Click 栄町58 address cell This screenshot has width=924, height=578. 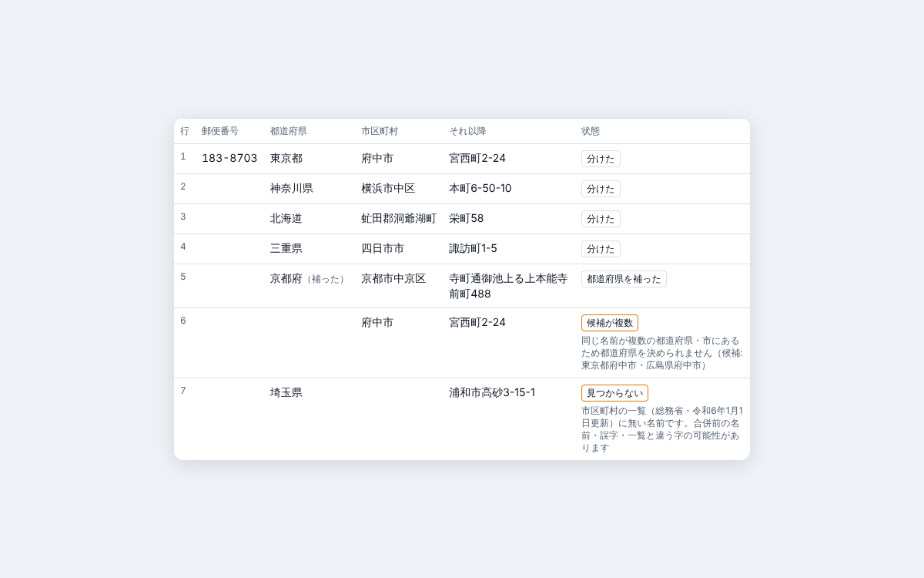467,218
